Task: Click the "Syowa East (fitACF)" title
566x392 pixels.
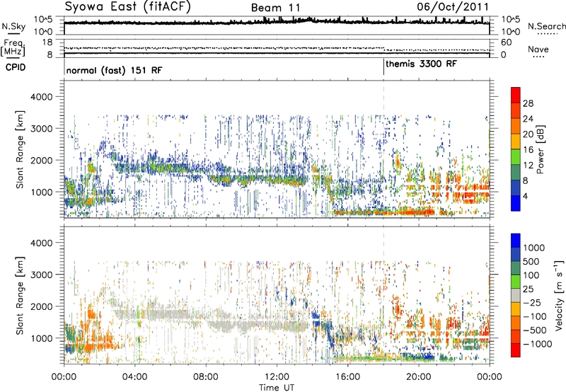Action: 127,6
